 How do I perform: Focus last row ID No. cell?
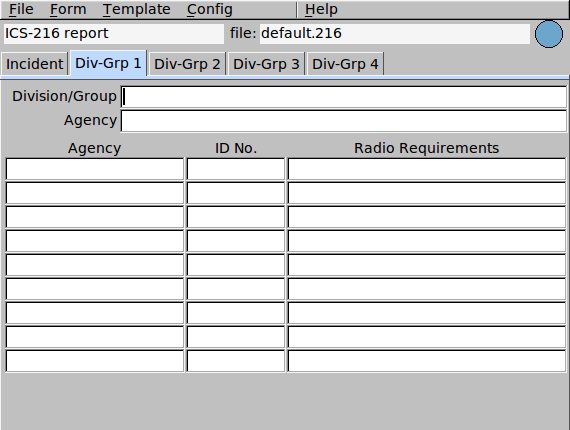[x=236, y=361]
